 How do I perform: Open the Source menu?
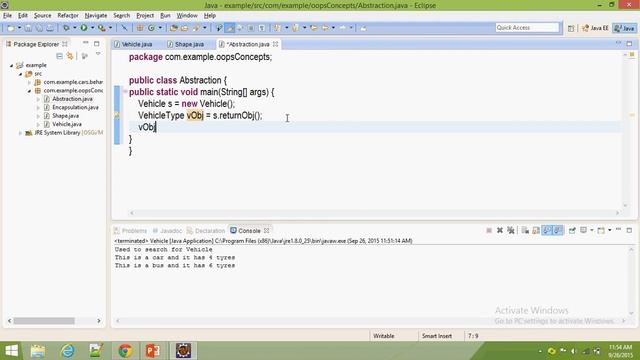tap(42, 16)
